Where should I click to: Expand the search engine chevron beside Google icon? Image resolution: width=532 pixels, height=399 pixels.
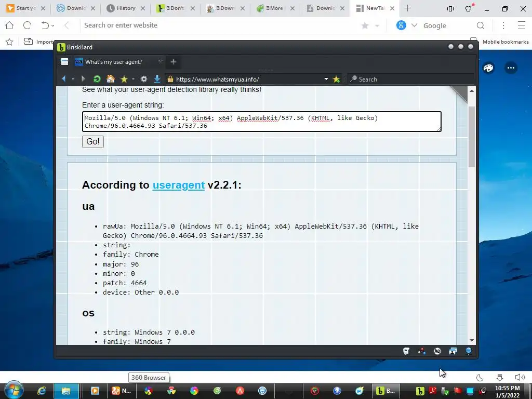414,25
